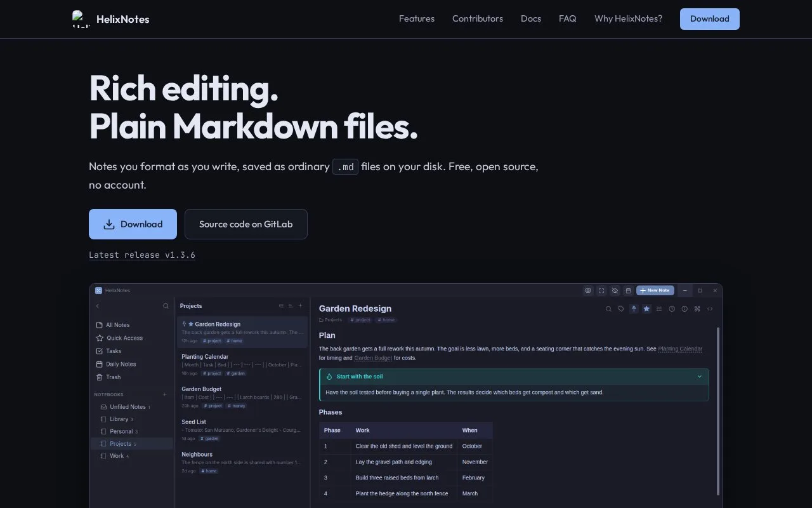The width and height of the screenshot is (812, 508).
Task: Follow the Garden Budget link in note text
Action: tap(373, 358)
